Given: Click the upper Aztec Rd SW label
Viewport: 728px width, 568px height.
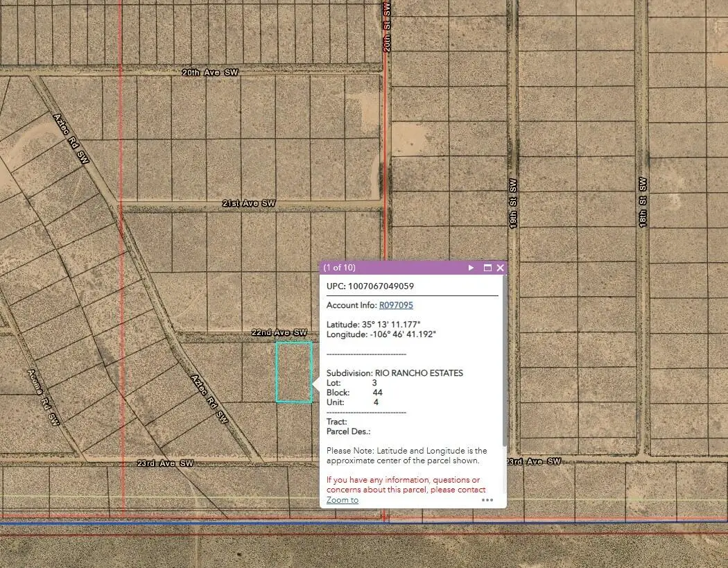Looking at the screenshot, I should 71,139.
